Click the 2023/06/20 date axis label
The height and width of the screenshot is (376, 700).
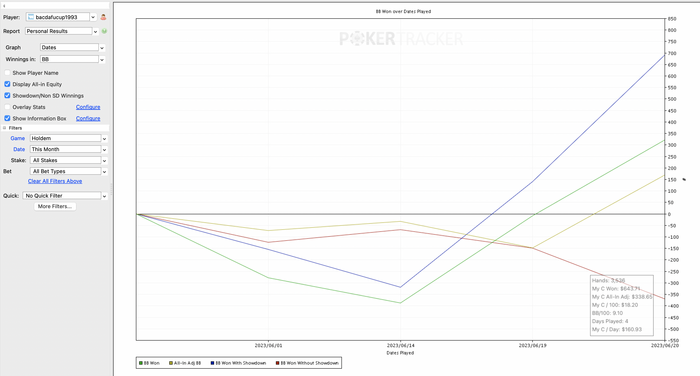click(x=664, y=346)
